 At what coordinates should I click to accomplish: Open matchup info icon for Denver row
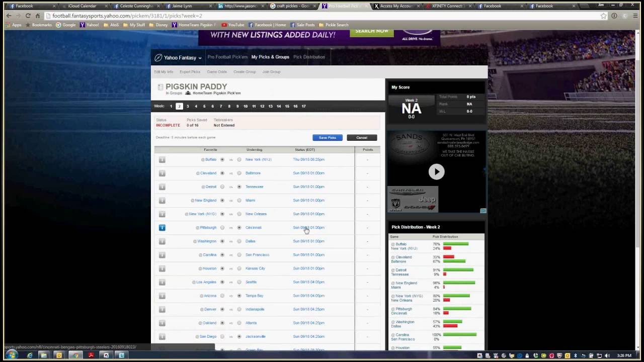click(x=162, y=309)
